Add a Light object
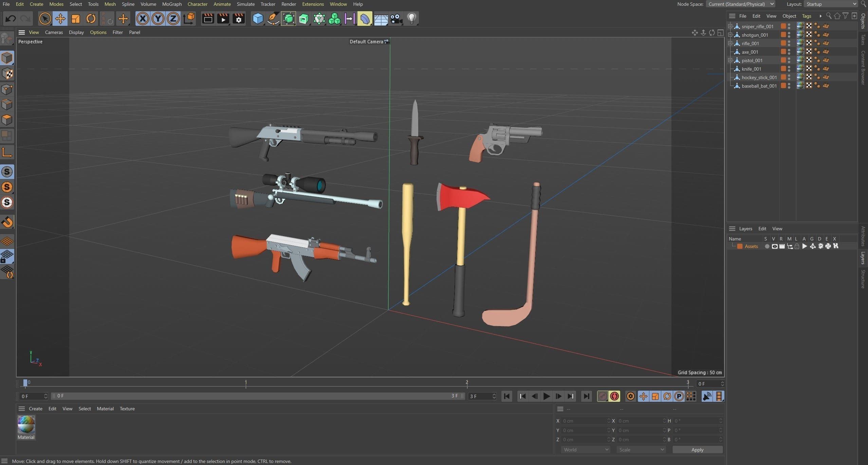The height and width of the screenshot is (465, 868). [x=411, y=19]
